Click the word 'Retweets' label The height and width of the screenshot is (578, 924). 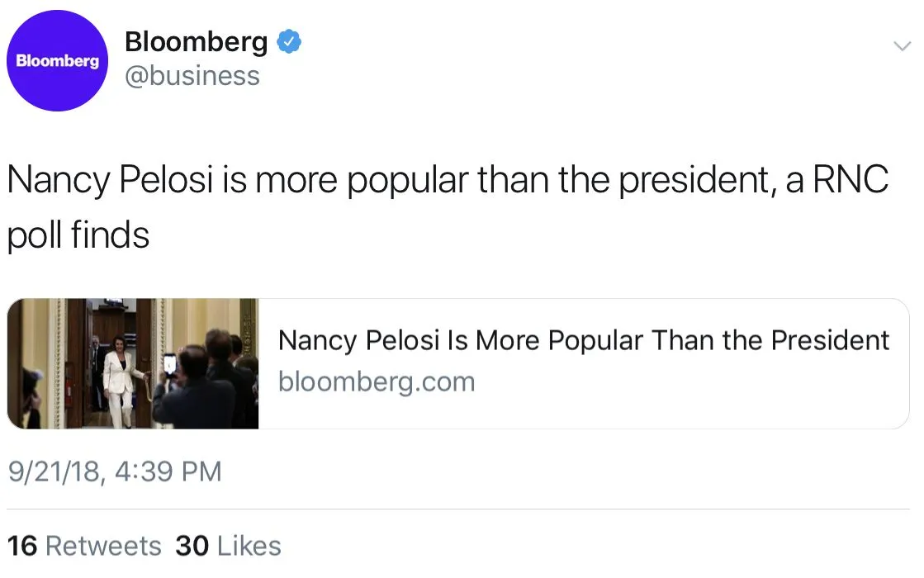pos(103,546)
